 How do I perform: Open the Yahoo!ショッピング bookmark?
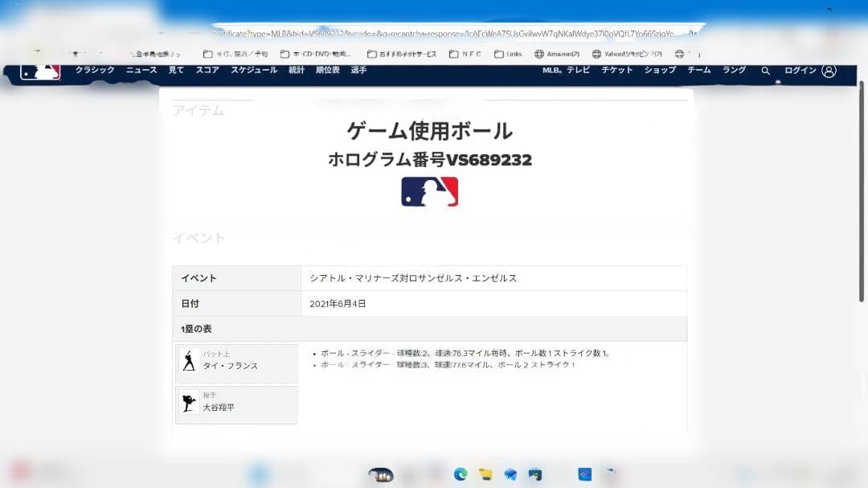(627, 54)
